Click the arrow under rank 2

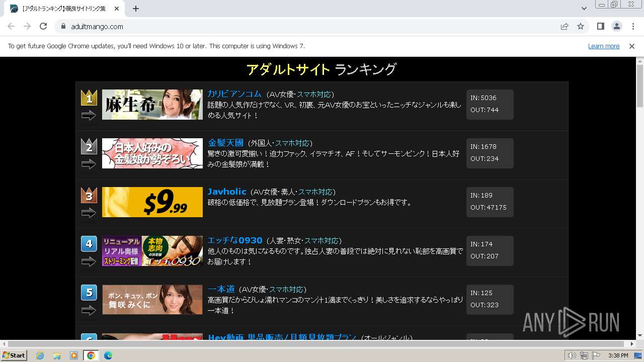click(89, 164)
